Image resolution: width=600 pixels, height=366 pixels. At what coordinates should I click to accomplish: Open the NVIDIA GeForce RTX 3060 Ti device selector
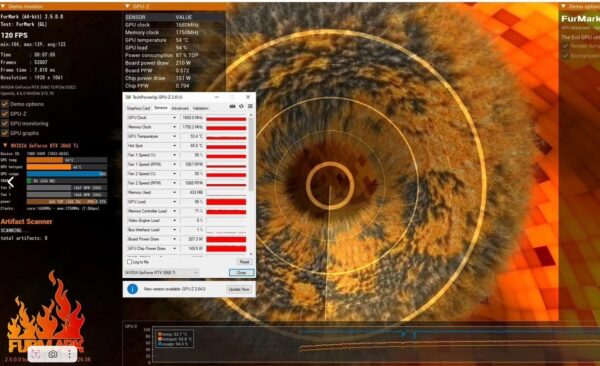tap(162, 273)
